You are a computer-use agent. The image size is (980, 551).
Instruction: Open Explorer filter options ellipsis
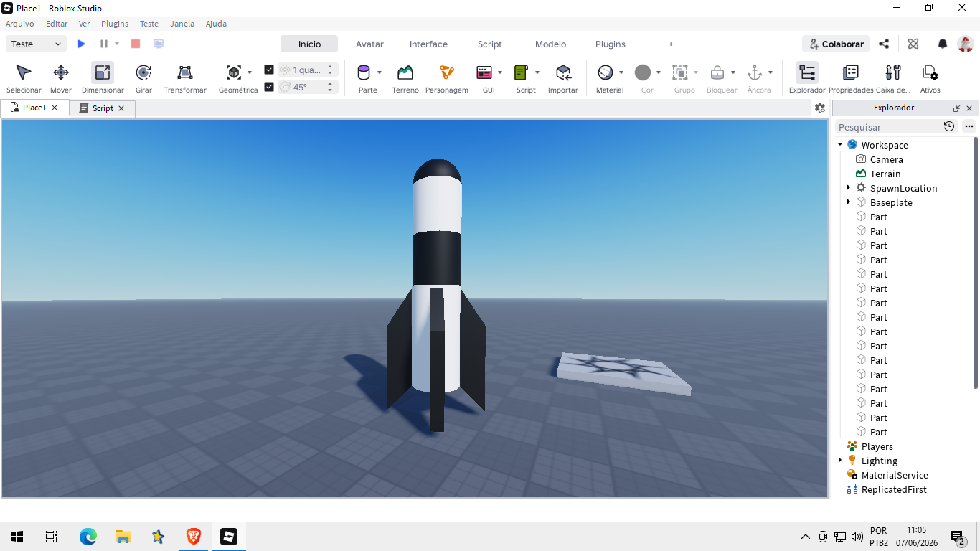coord(969,126)
